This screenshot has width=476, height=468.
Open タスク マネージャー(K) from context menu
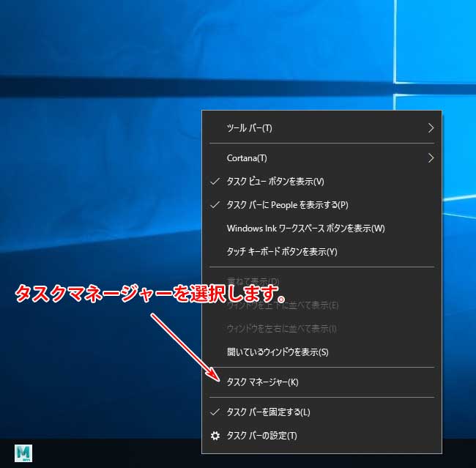point(321,382)
